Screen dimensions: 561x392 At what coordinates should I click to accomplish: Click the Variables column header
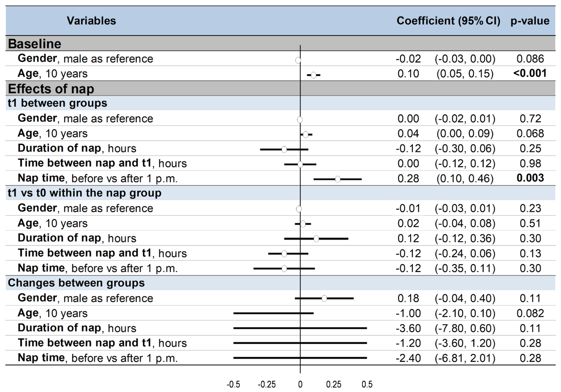(x=91, y=21)
